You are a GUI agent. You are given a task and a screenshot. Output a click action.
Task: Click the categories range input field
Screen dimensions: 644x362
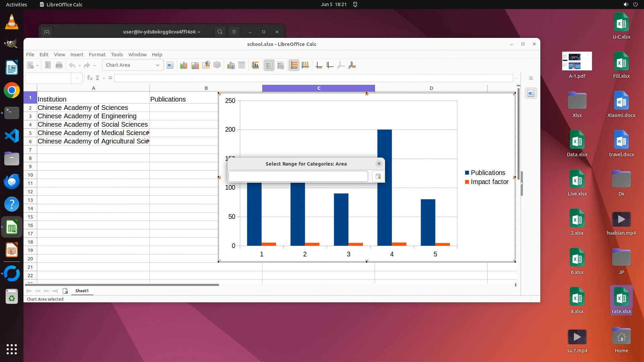click(x=298, y=177)
